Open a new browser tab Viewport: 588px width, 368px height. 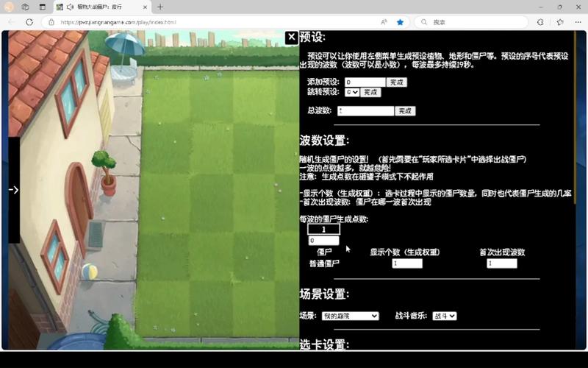pyautogui.click(x=160, y=7)
